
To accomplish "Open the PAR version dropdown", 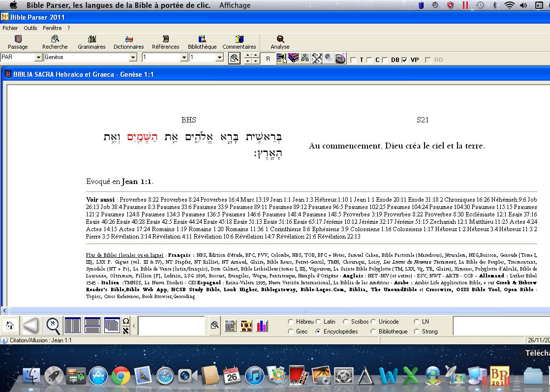I will [38, 57].
